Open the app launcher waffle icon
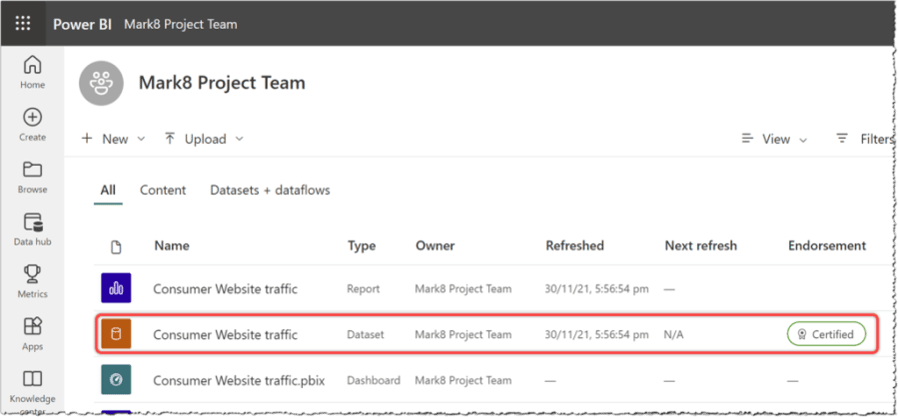The image size is (898, 417). pos(23,23)
